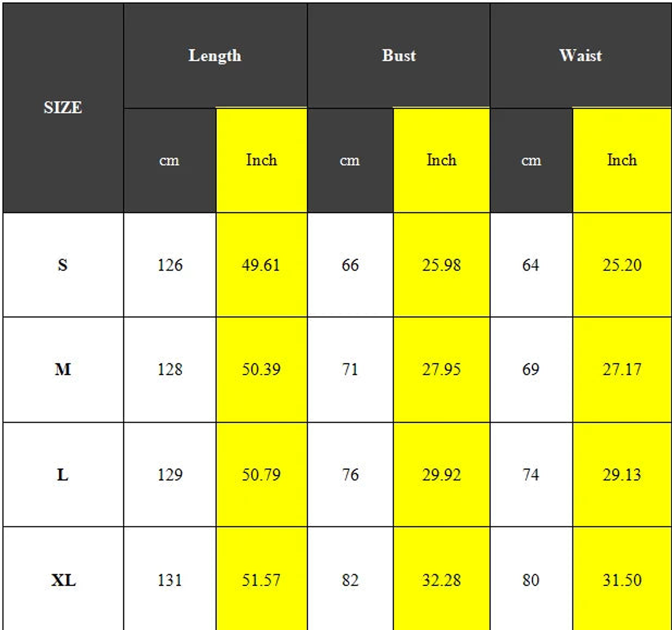Image resolution: width=672 pixels, height=630 pixels.
Task: Click the 31.50 waist inch cell
Action: 622,580
